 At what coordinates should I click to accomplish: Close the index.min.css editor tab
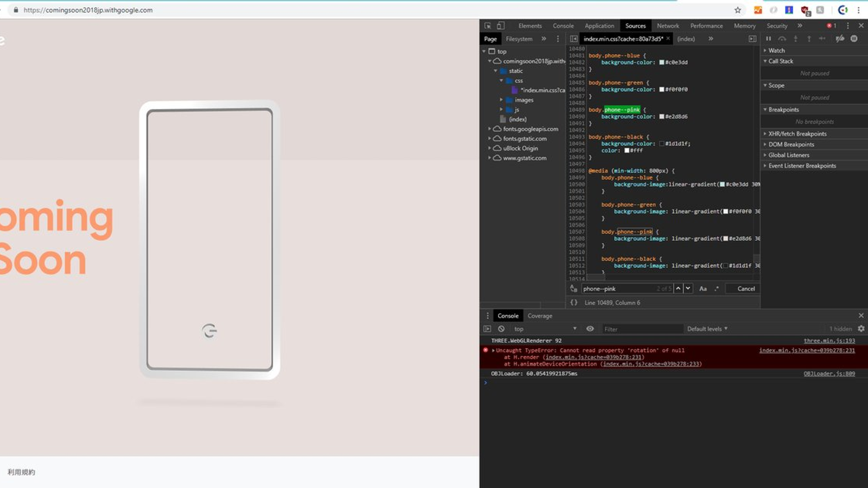tap(668, 38)
